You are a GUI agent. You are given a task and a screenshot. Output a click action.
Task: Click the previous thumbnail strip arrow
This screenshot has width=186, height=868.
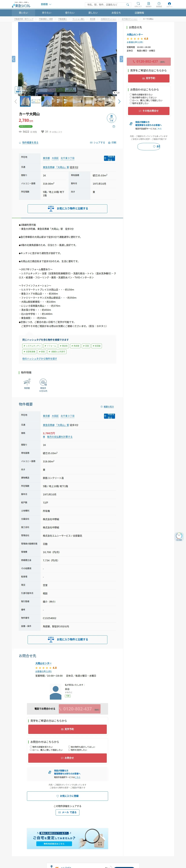click(x=15, y=101)
